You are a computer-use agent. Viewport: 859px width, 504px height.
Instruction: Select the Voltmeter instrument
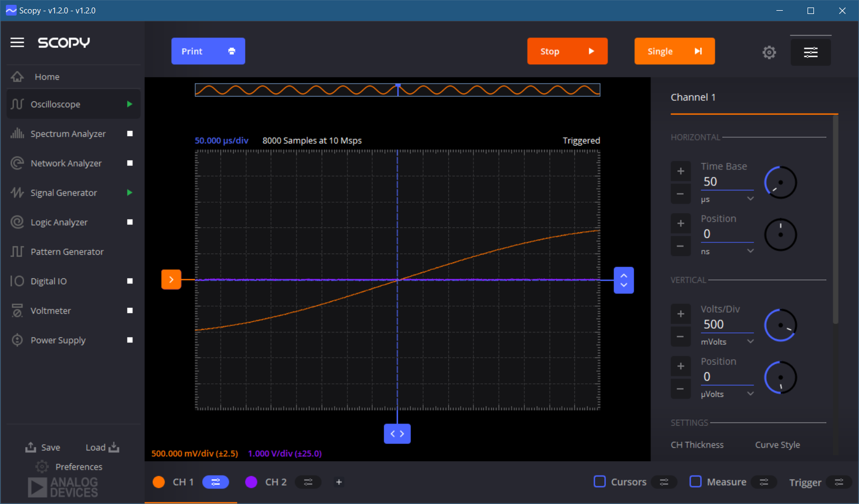pos(50,310)
